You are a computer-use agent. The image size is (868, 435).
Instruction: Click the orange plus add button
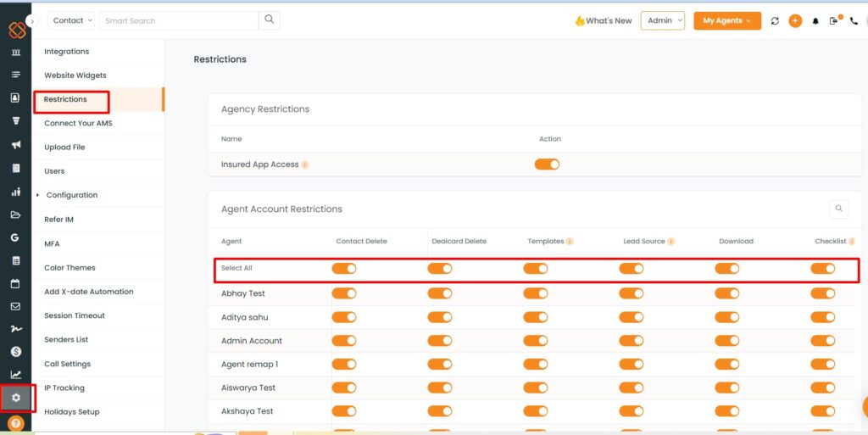[795, 21]
